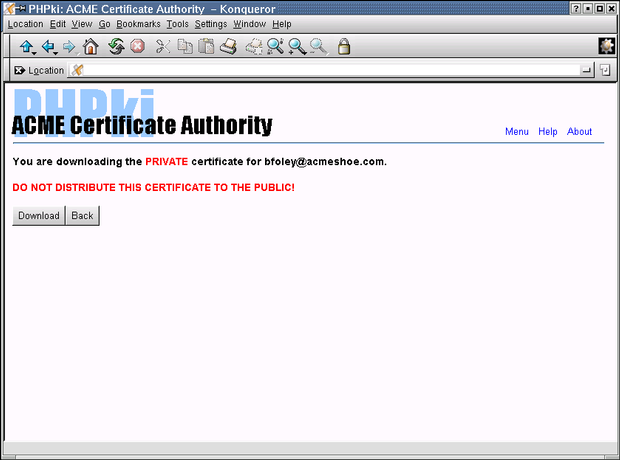Navigate forward with the Forward arrow
Image resolution: width=620 pixels, height=460 pixels.
coord(69,46)
